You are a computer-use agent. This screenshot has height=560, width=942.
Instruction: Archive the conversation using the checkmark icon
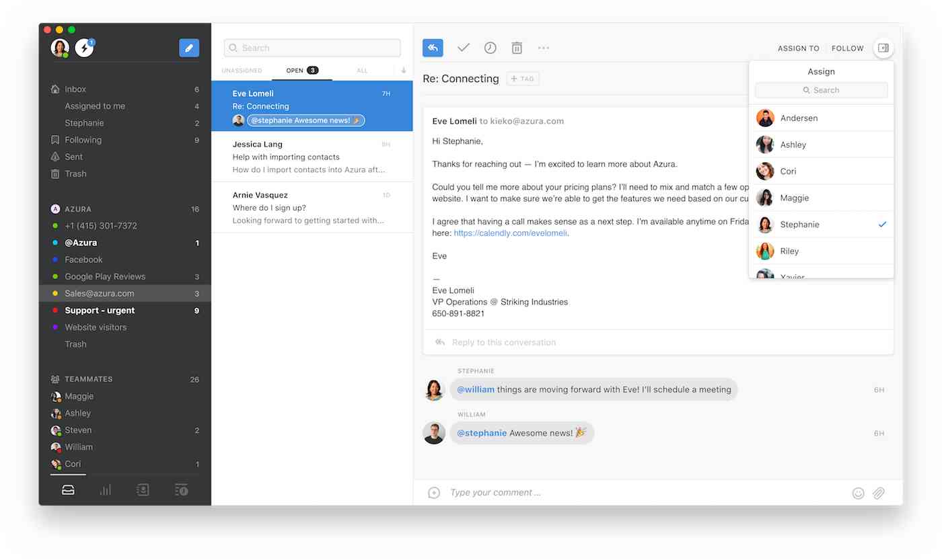point(463,48)
